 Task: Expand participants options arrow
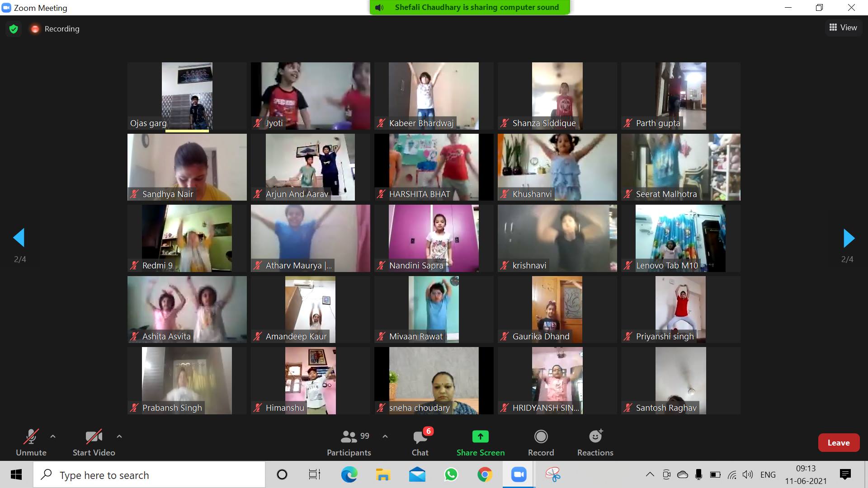(x=385, y=436)
